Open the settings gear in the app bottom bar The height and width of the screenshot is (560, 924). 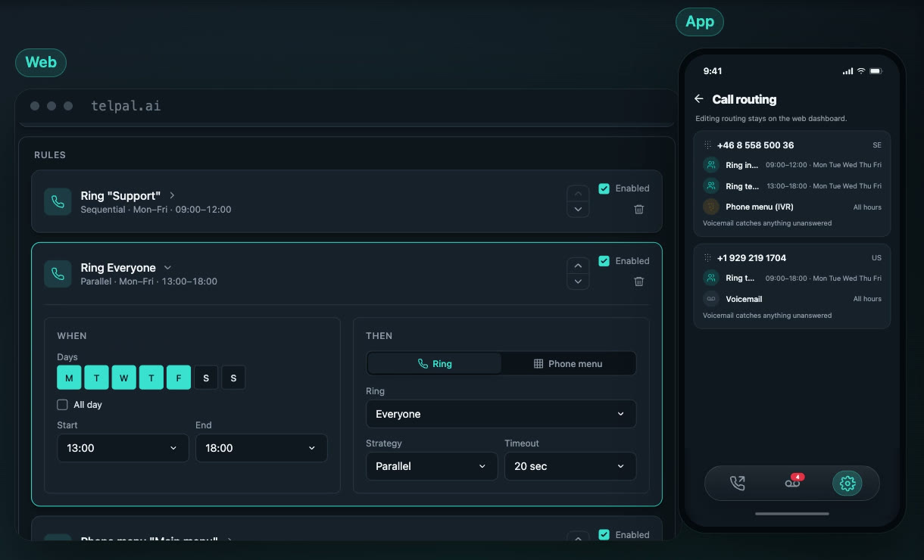point(848,484)
